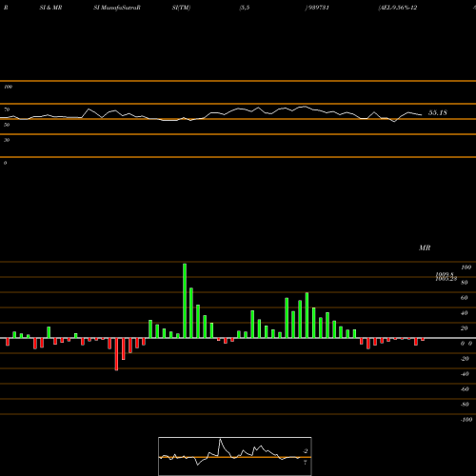Click the MR axis label 100
This screenshot has height=476, width=476.
pyautogui.click(x=466, y=268)
